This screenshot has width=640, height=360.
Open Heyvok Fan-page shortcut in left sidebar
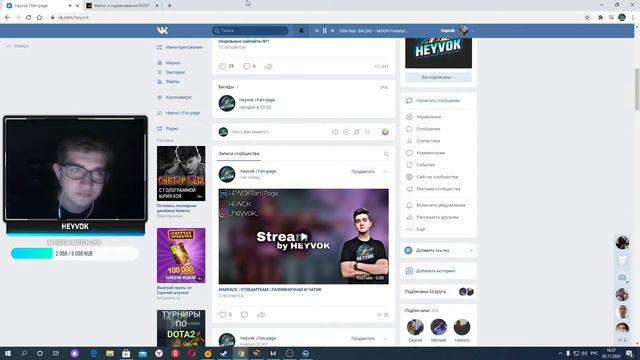[x=182, y=113]
